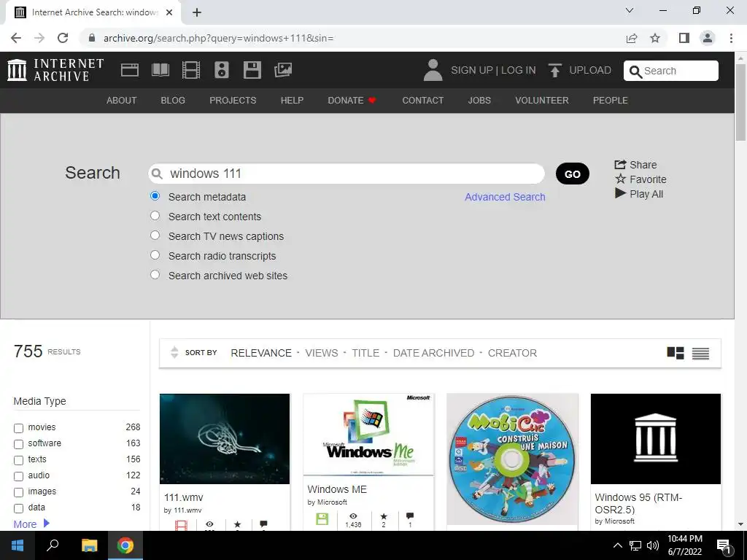747x560 pixels.
Task: Open the Audio speaker icon
Action: click(x=222, y=70)
